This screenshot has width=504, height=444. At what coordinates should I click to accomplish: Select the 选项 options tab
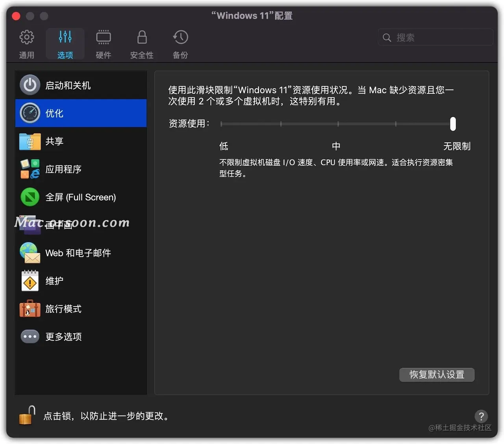[x=65, y=44]
